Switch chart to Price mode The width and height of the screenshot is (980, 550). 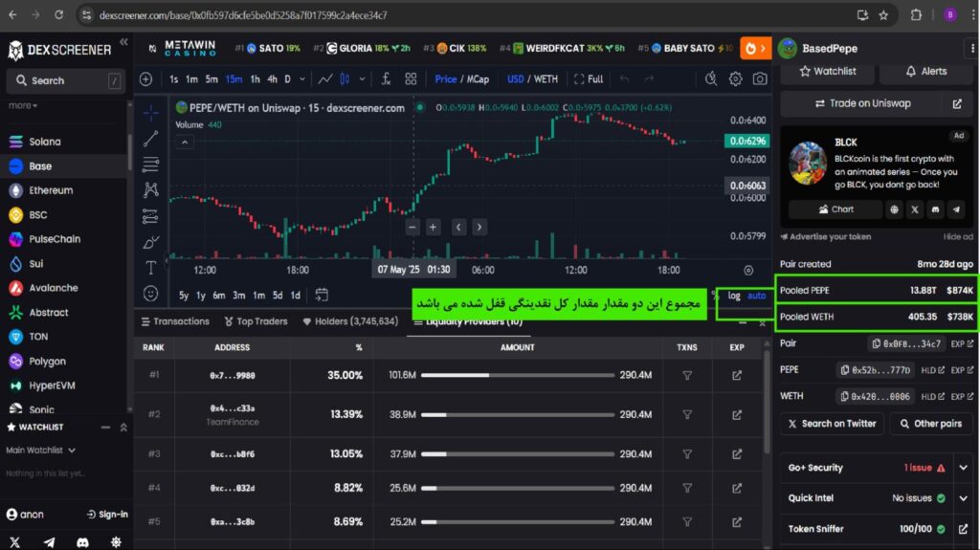coord(446,78)
